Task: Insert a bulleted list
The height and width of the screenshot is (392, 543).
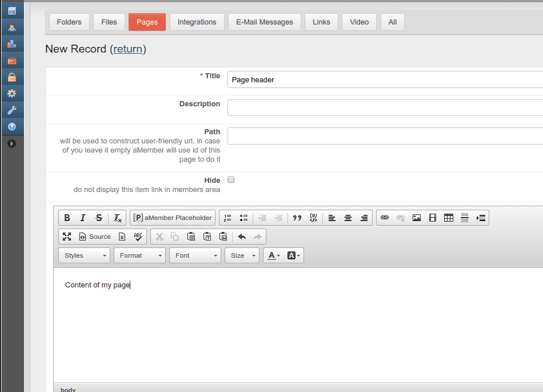Action: point(244,218)
